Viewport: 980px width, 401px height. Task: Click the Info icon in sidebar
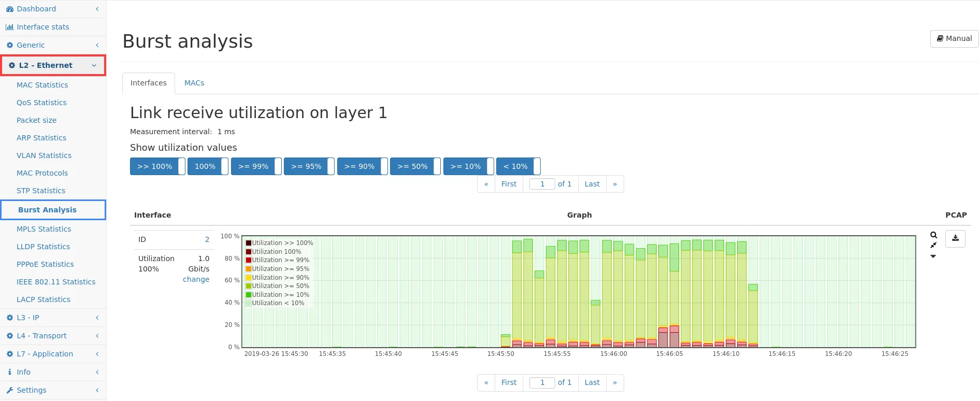pyautogui.click(x=10, y=372)
